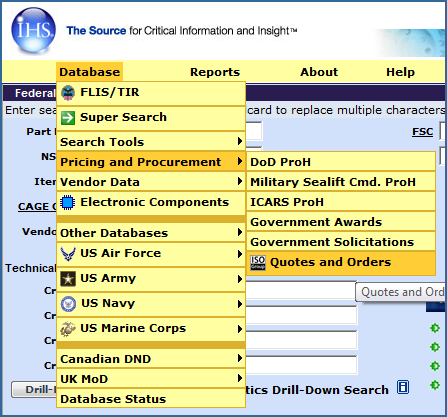
Task: Click the Drill- button at bottom left
Action: tap(34, 389)
